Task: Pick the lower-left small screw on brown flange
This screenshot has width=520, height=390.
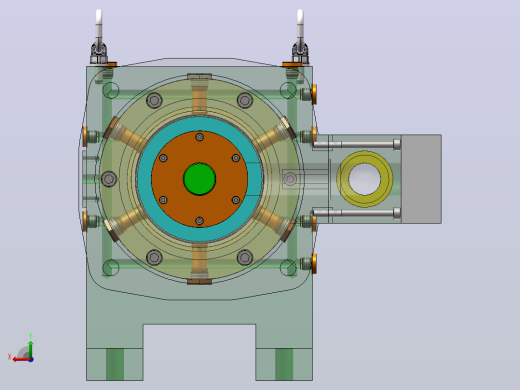Action: pos(163,200)
